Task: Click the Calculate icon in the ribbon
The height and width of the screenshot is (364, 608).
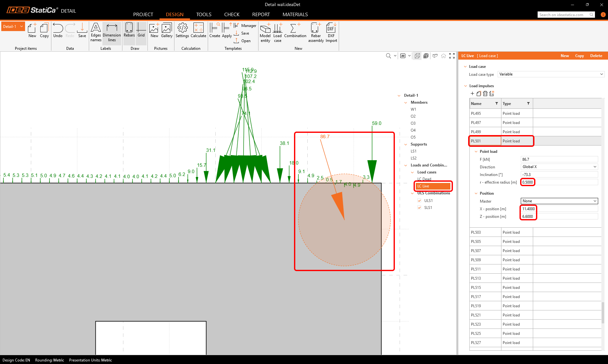Action: tap(198, 30)
